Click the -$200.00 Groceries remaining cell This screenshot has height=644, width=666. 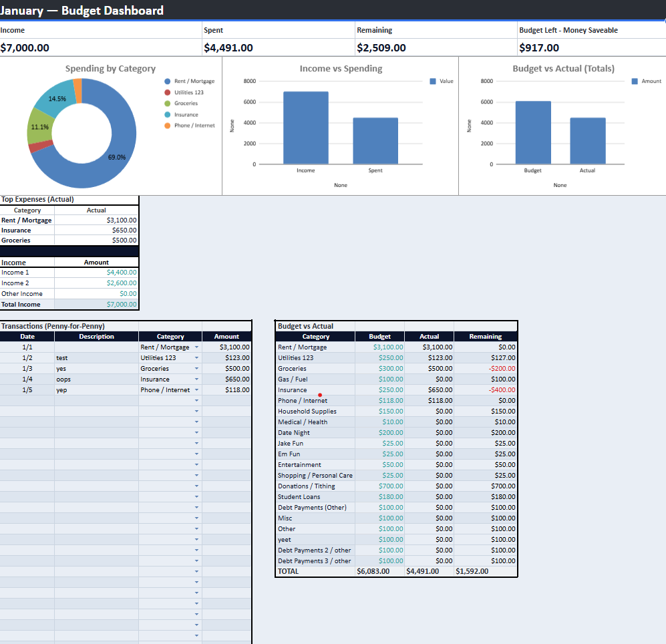coord(486,368)
